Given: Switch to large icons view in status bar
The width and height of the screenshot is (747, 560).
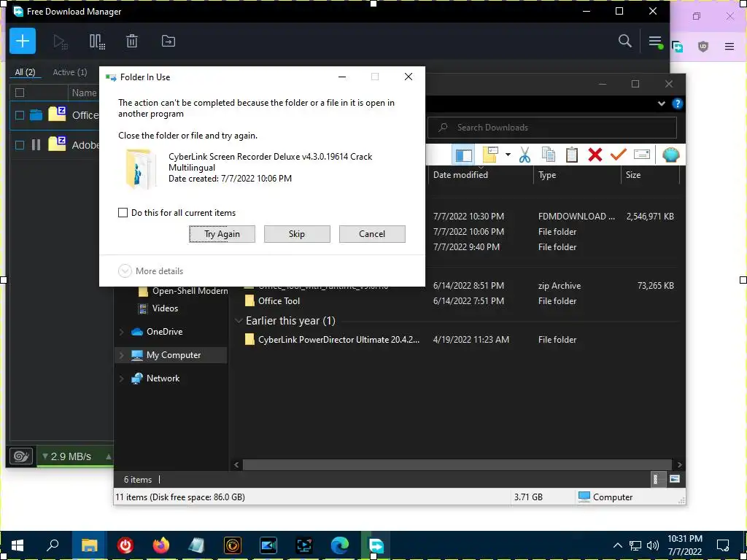Looking at the screenshot, I should coord(674,479).
